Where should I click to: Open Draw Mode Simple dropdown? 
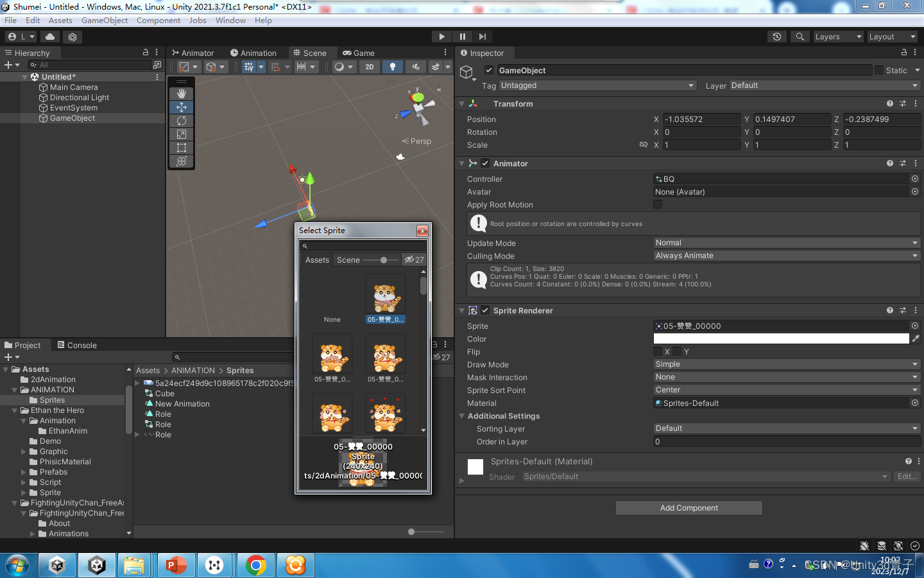click(787, 364)
